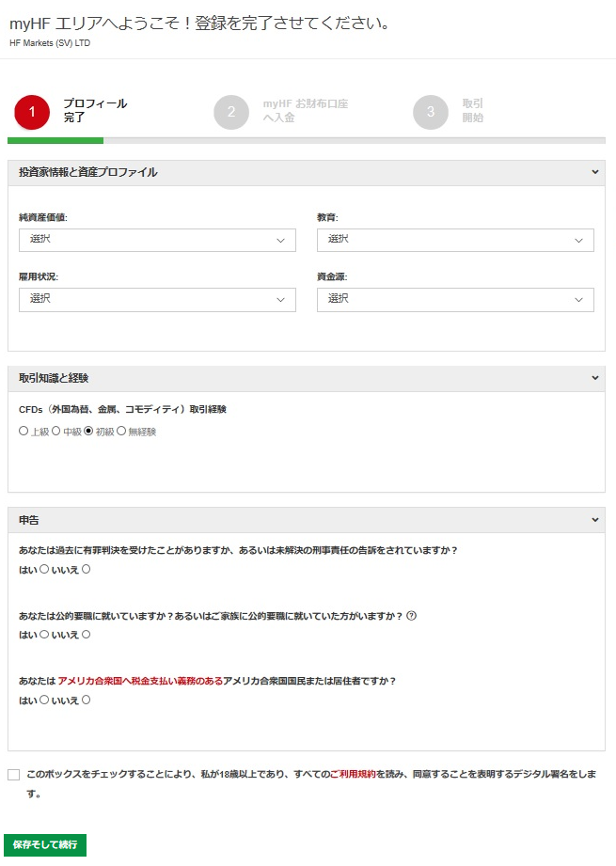Open the ご利用規約 link
The image size is (616, 866).
(353, 775)
